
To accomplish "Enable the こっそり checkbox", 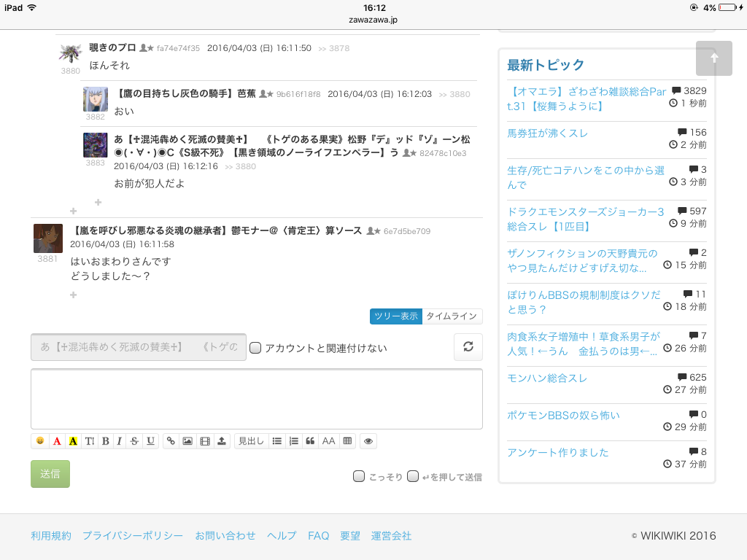I will [x=359, y=476].
